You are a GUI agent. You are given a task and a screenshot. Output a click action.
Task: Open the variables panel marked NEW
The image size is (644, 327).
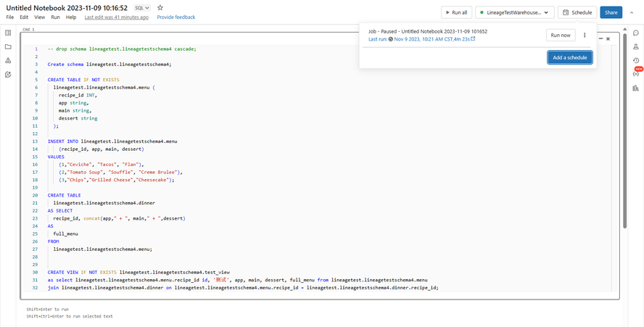pos(636,74)
